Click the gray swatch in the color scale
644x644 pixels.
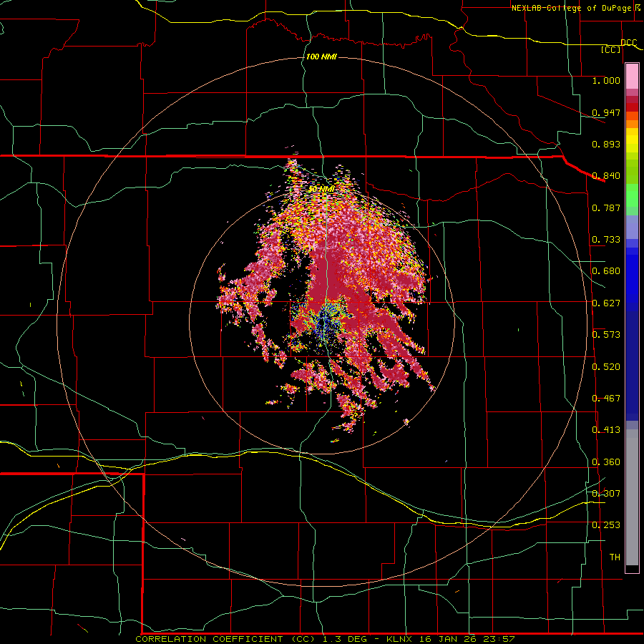pyautogui.click(x=632, y=497)
